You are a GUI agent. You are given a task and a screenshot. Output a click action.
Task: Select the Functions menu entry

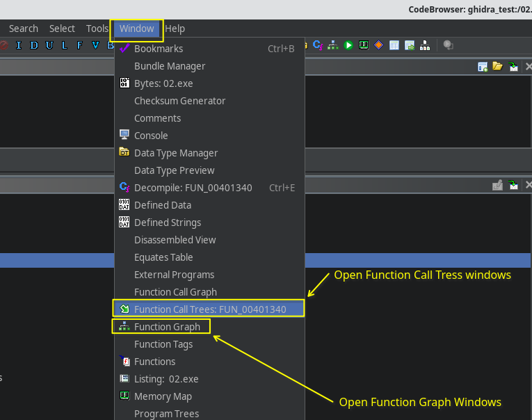(x=209, y=362)
